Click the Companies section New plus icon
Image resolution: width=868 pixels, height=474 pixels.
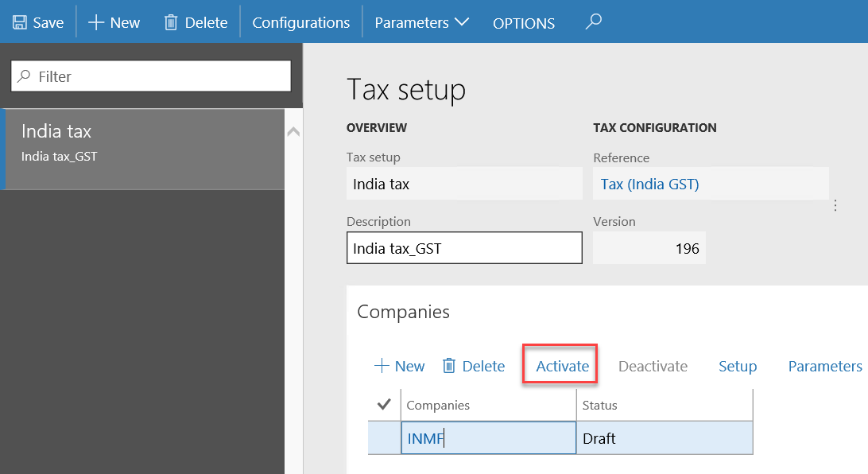pyautogui.click(x=382, y=366)
